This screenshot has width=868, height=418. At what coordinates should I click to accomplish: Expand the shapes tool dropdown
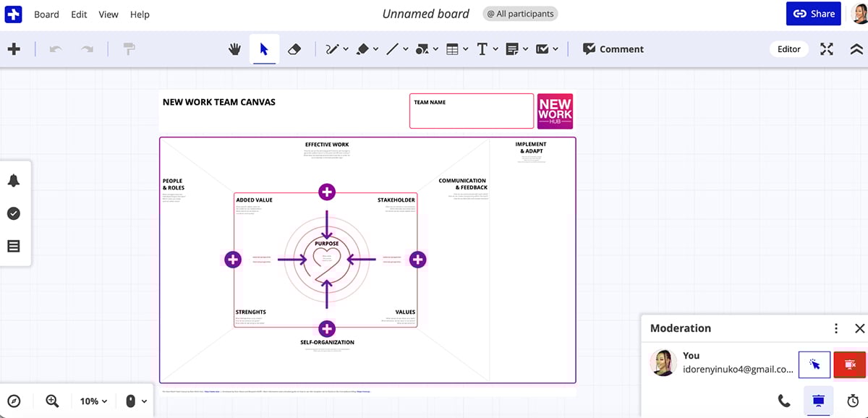[x=435, y=48]
